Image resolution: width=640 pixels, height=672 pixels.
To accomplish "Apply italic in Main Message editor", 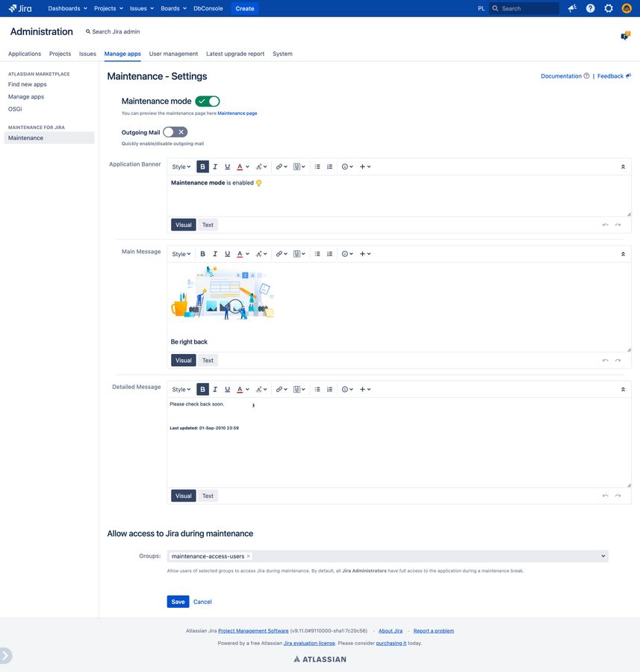I will (x=215, y=254).
